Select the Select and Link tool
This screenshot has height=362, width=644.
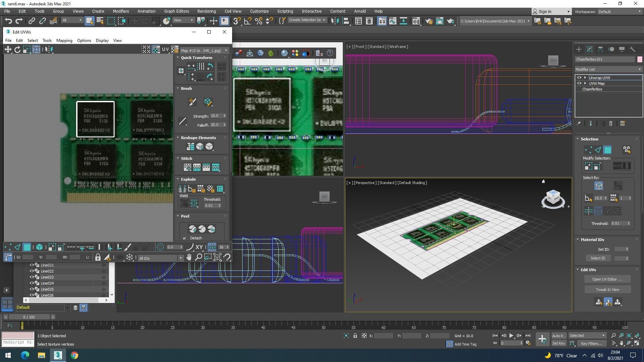pyautogui.click(x=32, y=21)
